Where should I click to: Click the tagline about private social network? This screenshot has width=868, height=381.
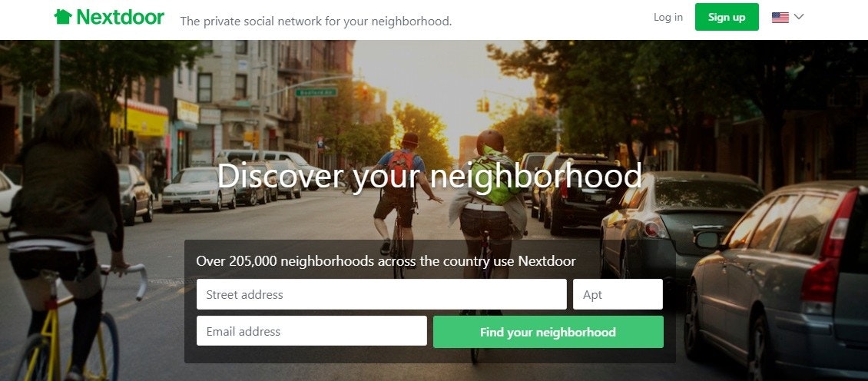click(x=316, y=22)
